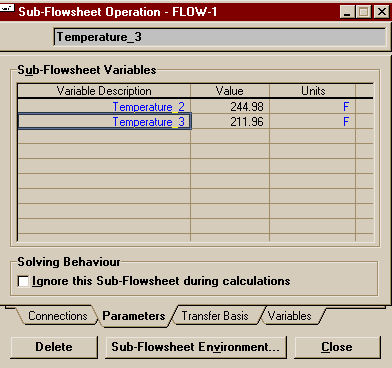Select the Temperature_3 variable cell
392x368 pixels.
[x=104, y=122]
